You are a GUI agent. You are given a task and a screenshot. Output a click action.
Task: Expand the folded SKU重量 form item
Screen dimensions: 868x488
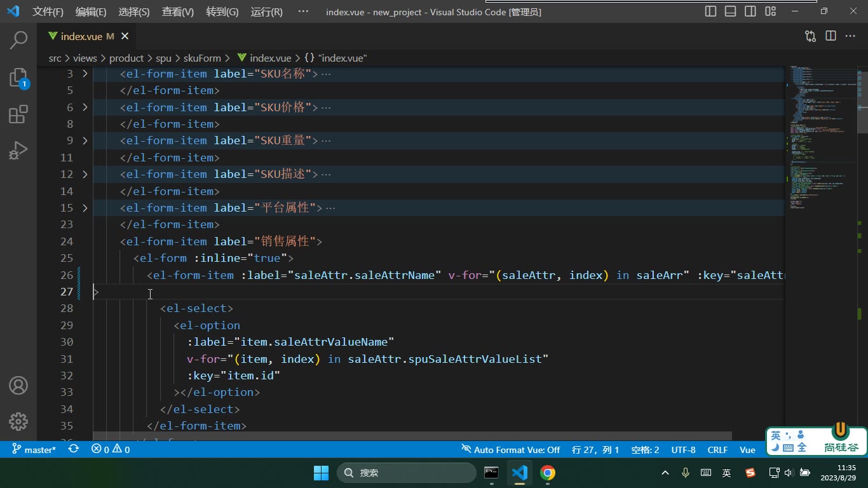coord(85,140)
